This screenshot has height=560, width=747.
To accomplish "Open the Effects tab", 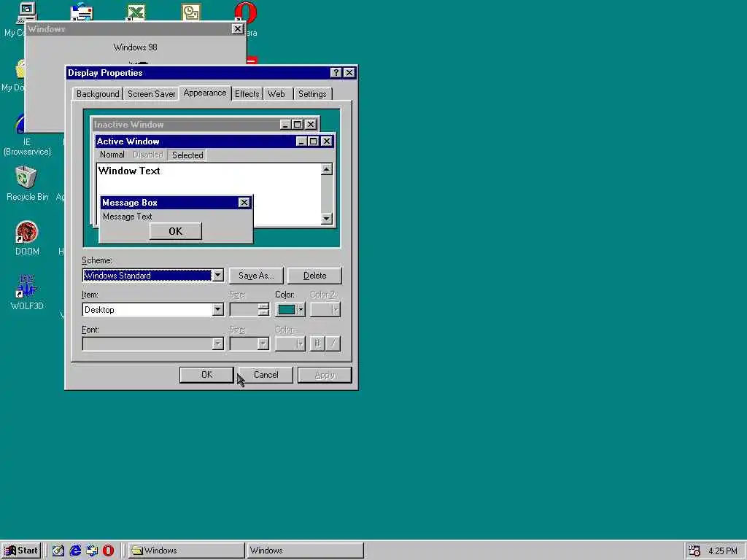I will 247,94.
